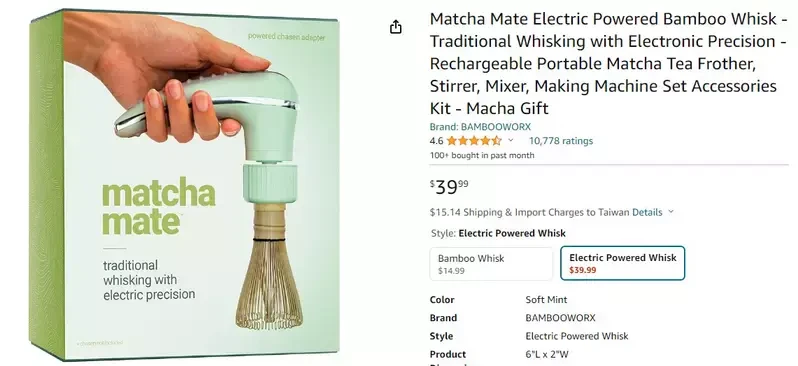Open the 10,778 ratings link
798x366 pixels.
(x=561, y=141)
